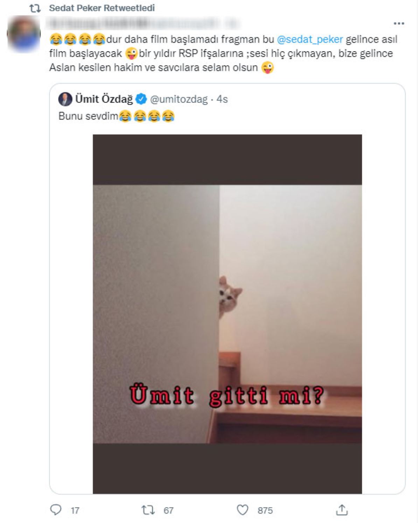Click the "4s" timestamp on the quoted tweet
This screenshot has height=523, width=420.
coord(222,99)
